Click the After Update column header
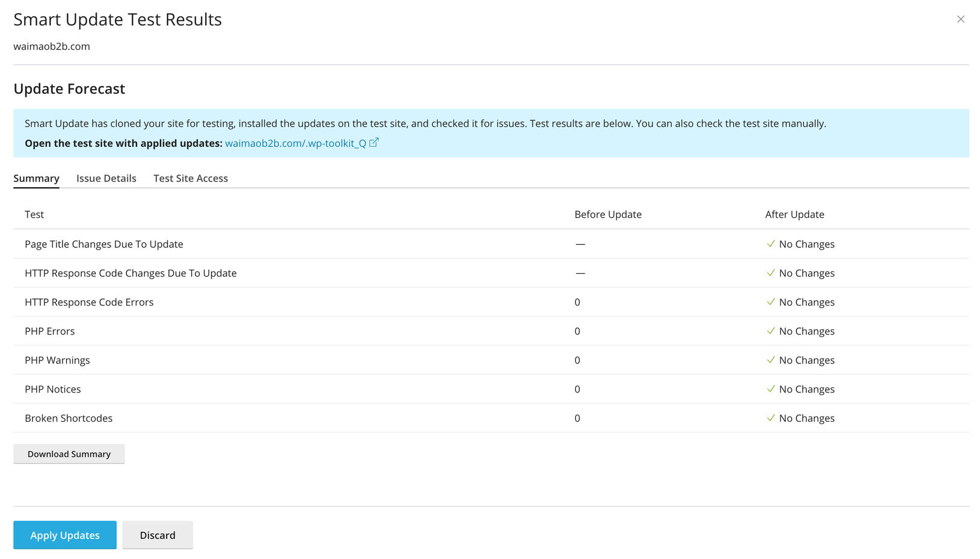This screenshot has width=980, height=559. pos(794,214)
